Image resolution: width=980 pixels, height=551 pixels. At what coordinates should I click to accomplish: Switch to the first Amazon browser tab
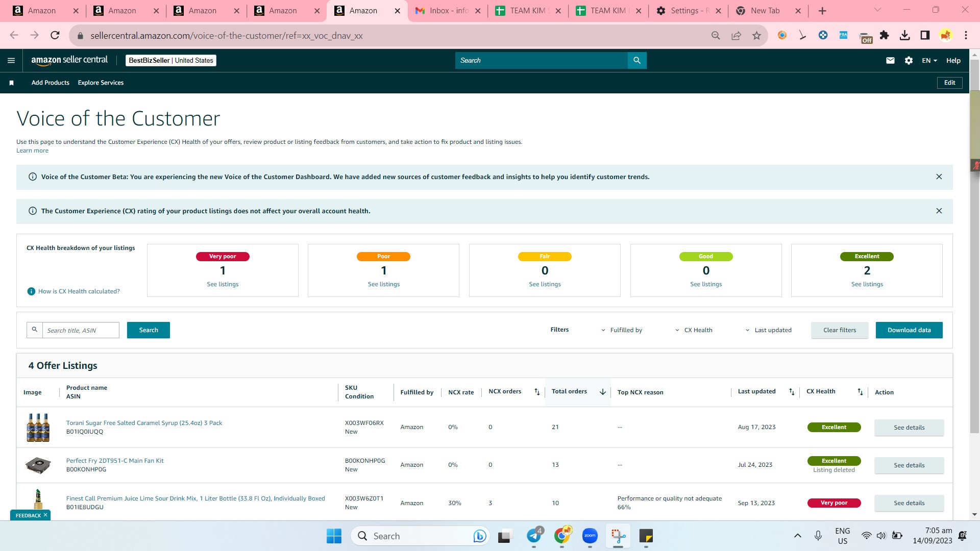pyautogui.click(x=45, y=11)
